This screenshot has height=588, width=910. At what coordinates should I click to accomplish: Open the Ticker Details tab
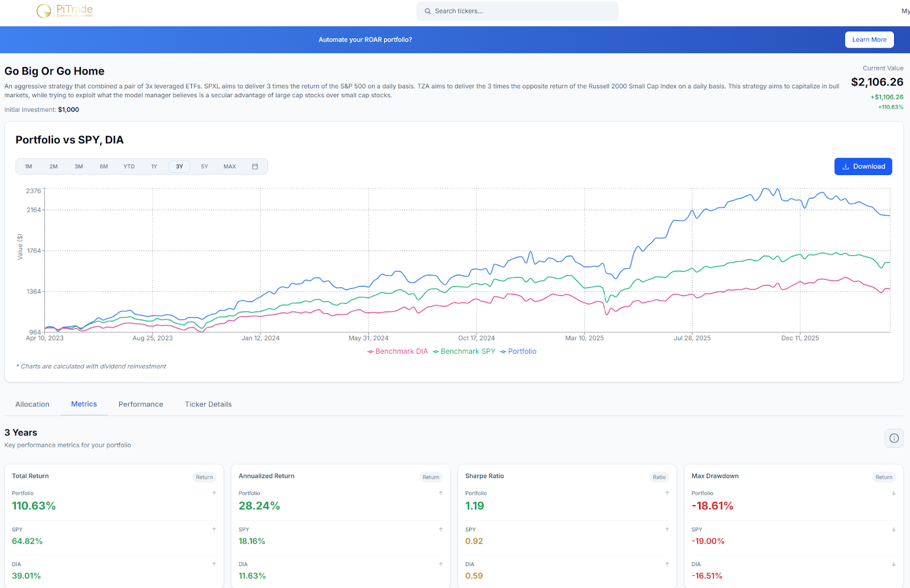[208, 404]
